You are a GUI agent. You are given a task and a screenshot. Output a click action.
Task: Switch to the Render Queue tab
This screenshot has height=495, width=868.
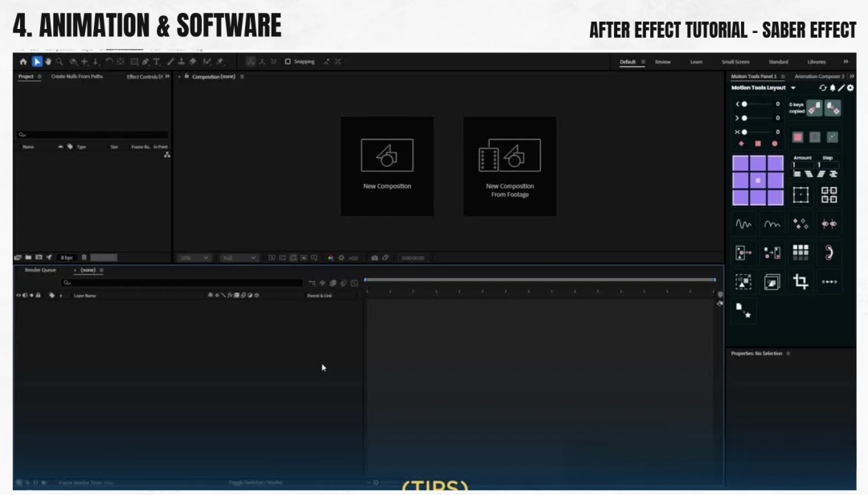click(40, 270)
